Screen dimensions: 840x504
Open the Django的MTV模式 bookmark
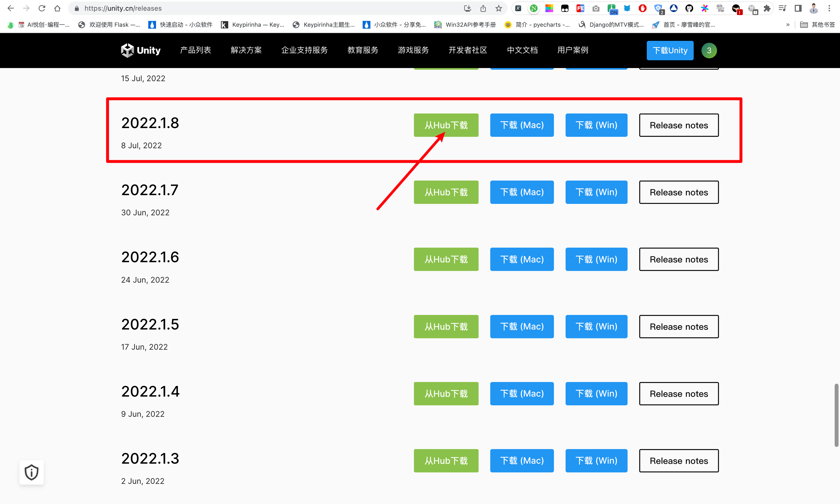coord(611,25)
